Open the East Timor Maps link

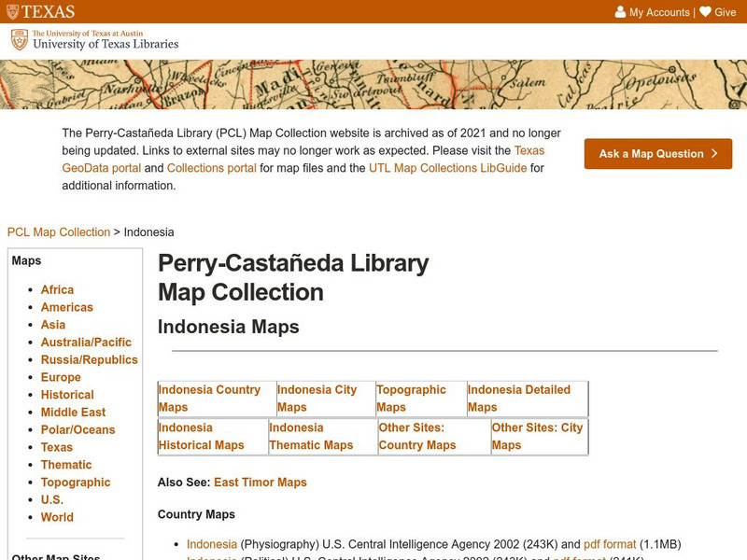tap(260, 482)
